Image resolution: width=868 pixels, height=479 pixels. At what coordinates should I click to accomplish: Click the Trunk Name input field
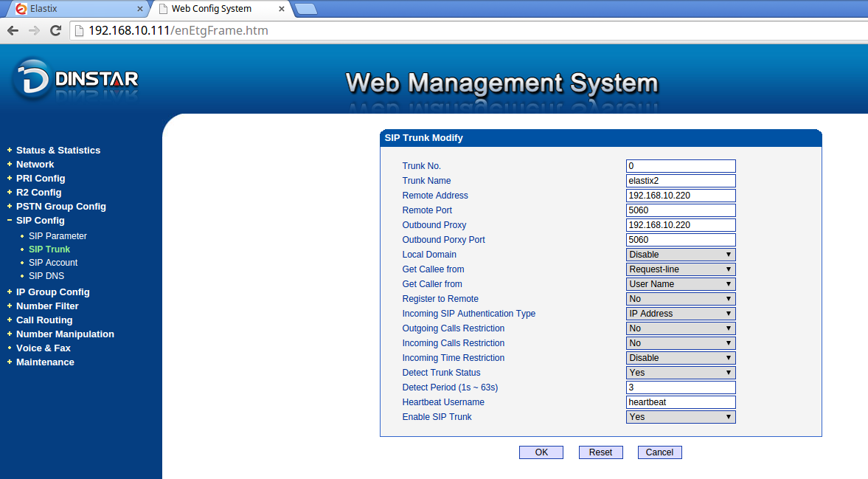coord(681,181)
